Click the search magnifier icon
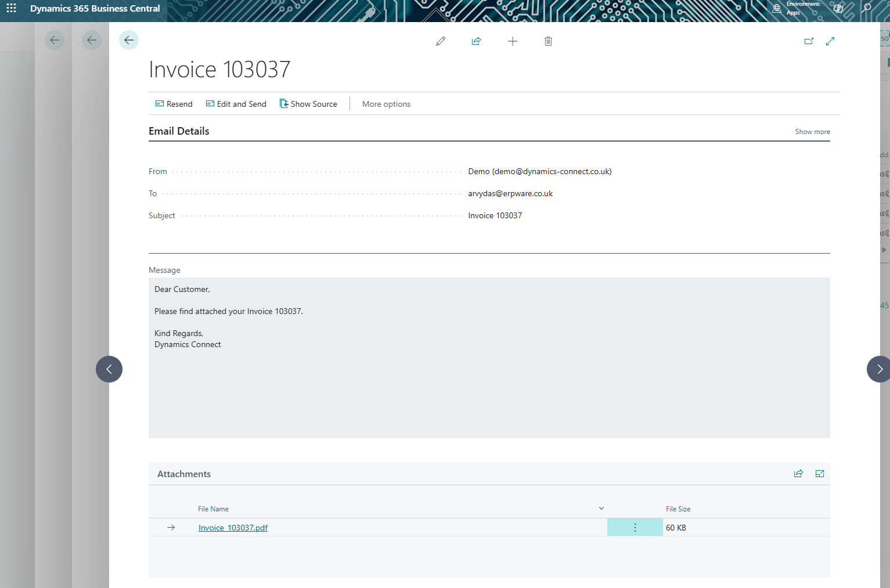 866,9
